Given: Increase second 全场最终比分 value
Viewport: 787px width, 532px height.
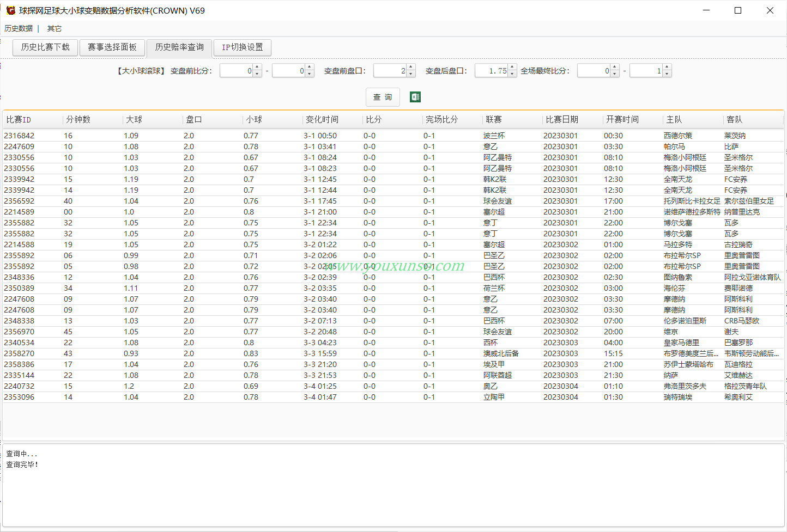Looking at the screenshot, I should (x=667, y=68).
